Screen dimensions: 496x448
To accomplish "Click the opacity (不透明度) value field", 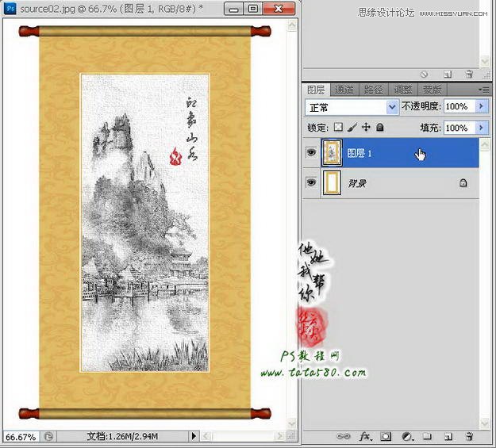I will (x=459, y=106).
